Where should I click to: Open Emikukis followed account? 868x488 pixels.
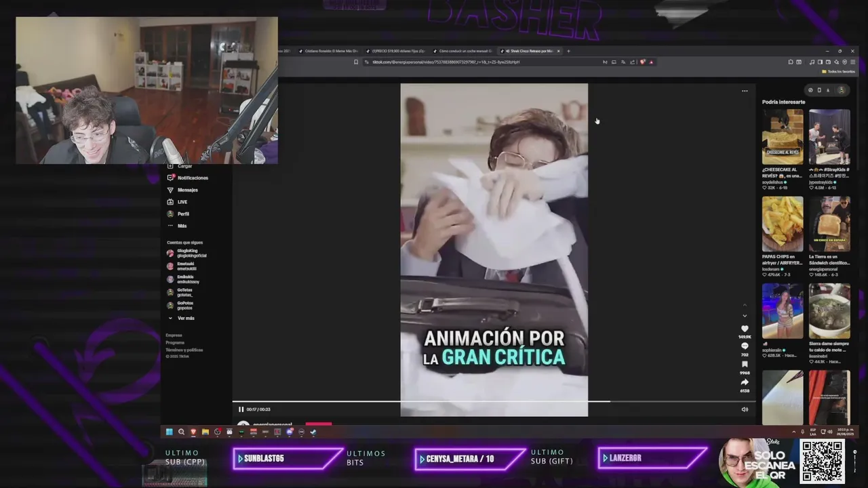click(183, 279)
